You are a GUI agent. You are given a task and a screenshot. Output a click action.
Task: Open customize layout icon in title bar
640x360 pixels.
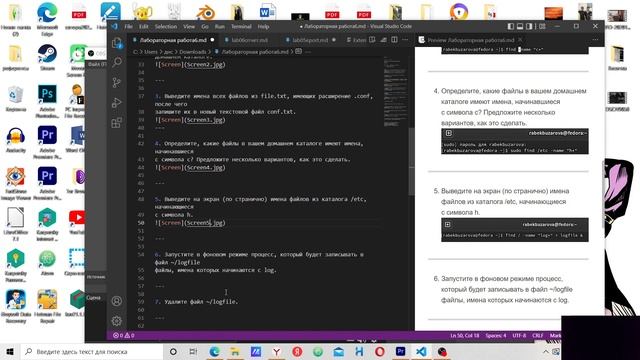(x=542, y=26)
